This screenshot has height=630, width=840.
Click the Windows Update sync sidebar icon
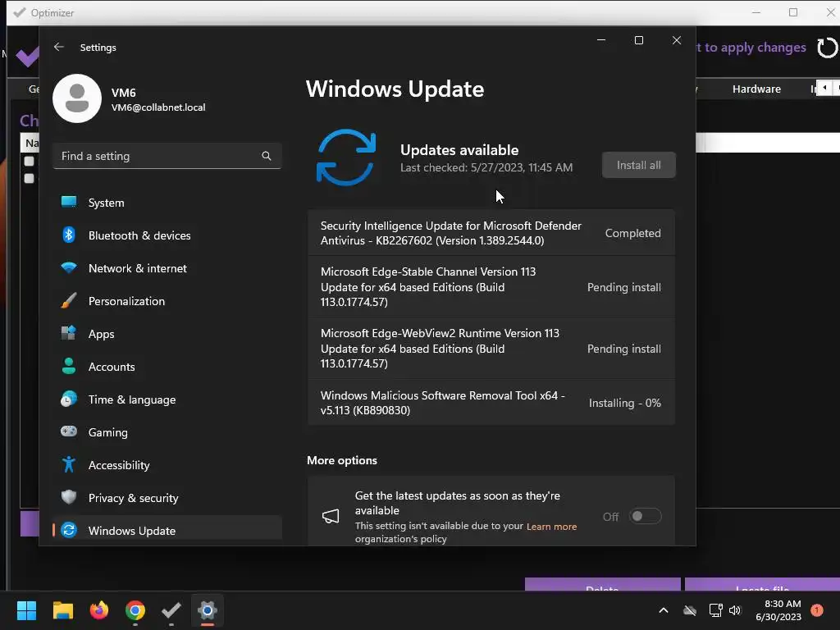(69, 530)
